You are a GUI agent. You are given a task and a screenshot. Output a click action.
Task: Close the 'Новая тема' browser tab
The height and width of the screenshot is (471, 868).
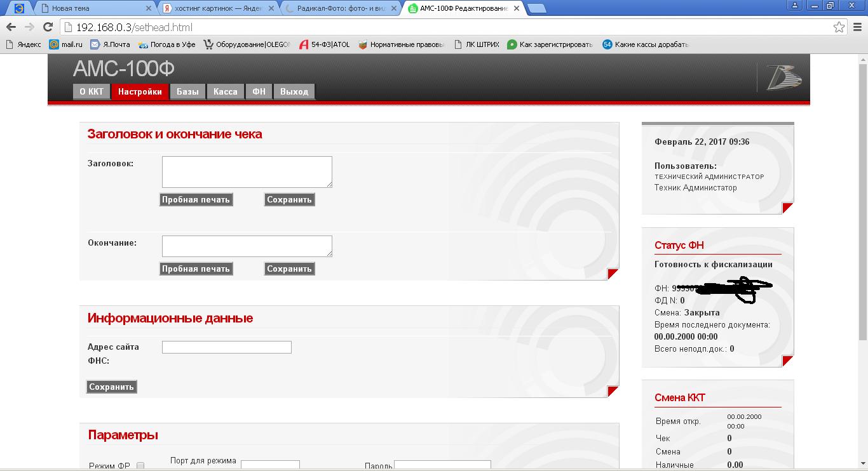pos(149,8)
